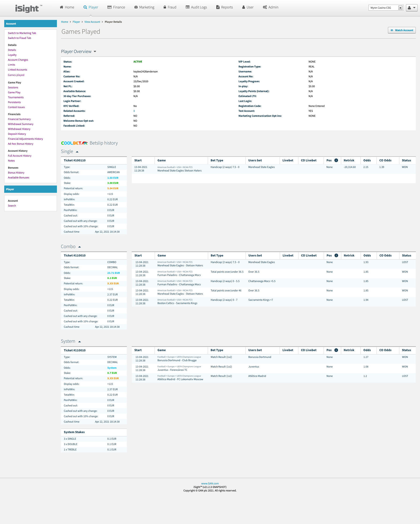Switch to Marketing Tab link
Screen dimensions: 420x524
coord(22,33)
